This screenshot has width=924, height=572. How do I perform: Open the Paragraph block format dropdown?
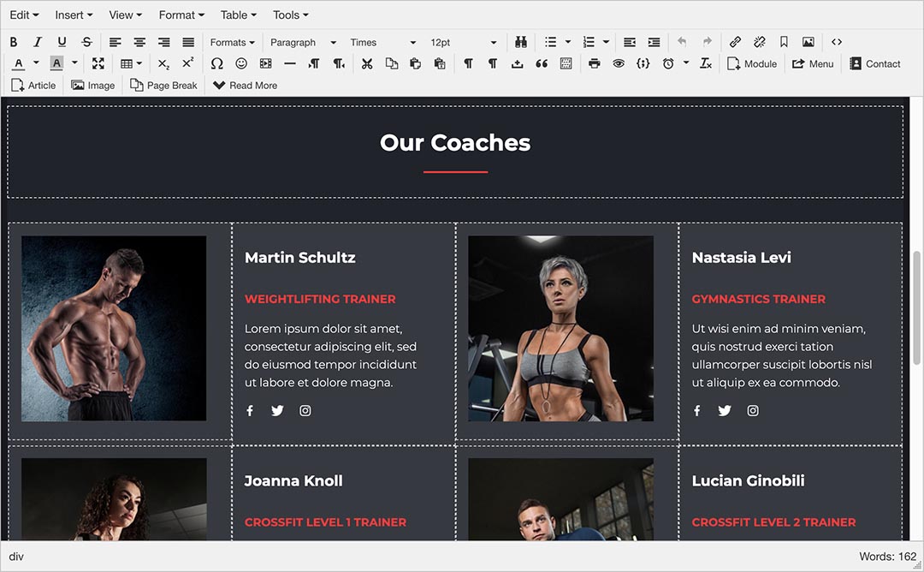(303, 42)
